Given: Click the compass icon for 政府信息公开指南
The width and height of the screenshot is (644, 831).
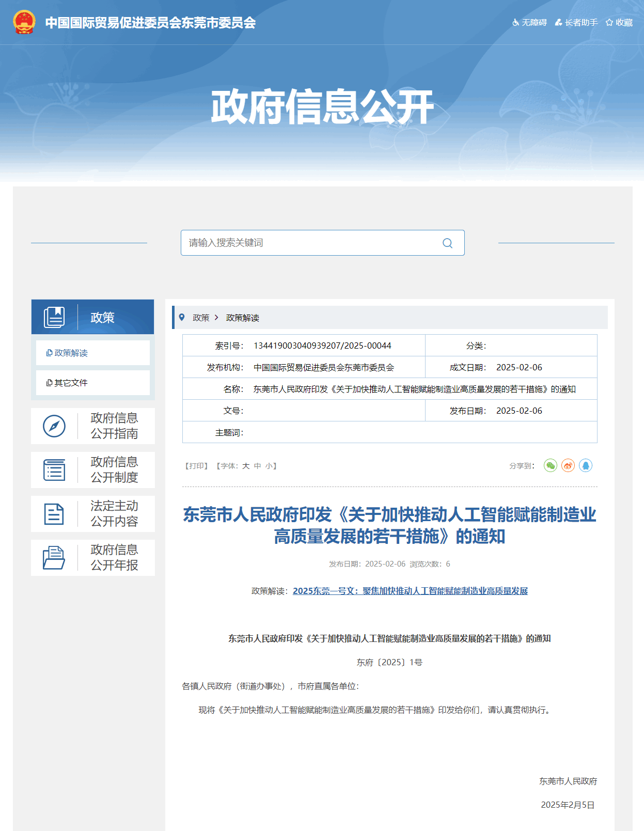Looking at the screenshot, I should 54,426.
